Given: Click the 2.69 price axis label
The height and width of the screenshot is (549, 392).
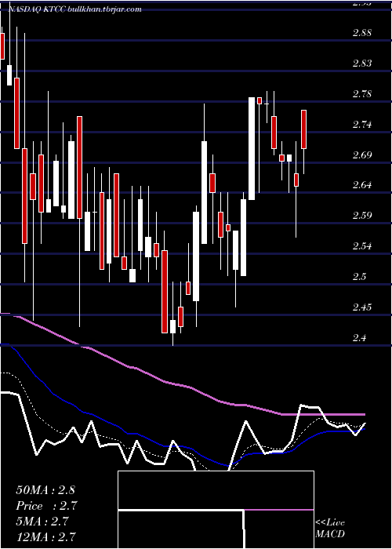Looking at the screenshot, I should pos(362,155).
